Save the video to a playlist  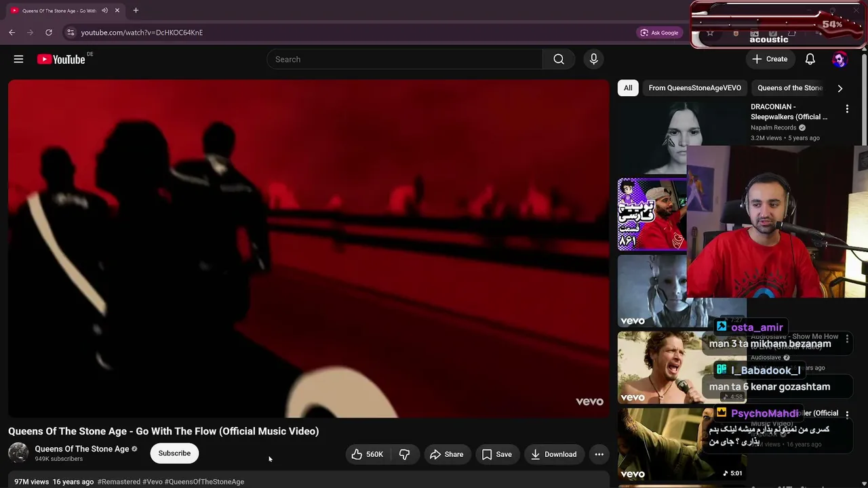(x=496, y=454)
